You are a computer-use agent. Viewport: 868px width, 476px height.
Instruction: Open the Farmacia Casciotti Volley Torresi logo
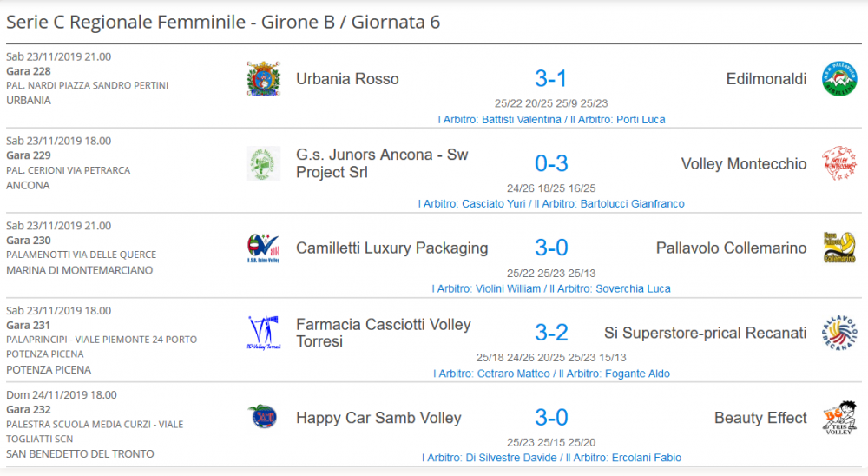[x=264, y=333]
